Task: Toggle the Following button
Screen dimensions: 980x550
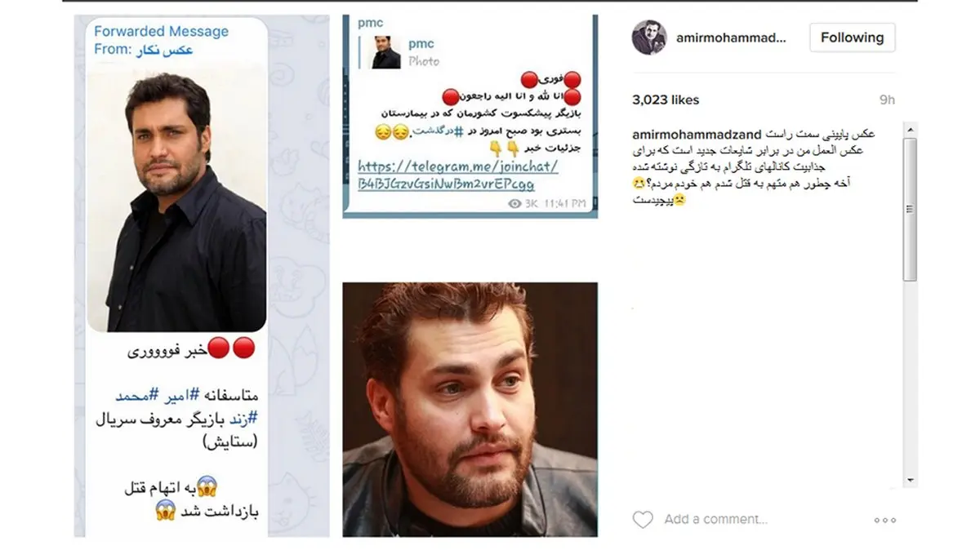Action: tap(852, 38)
